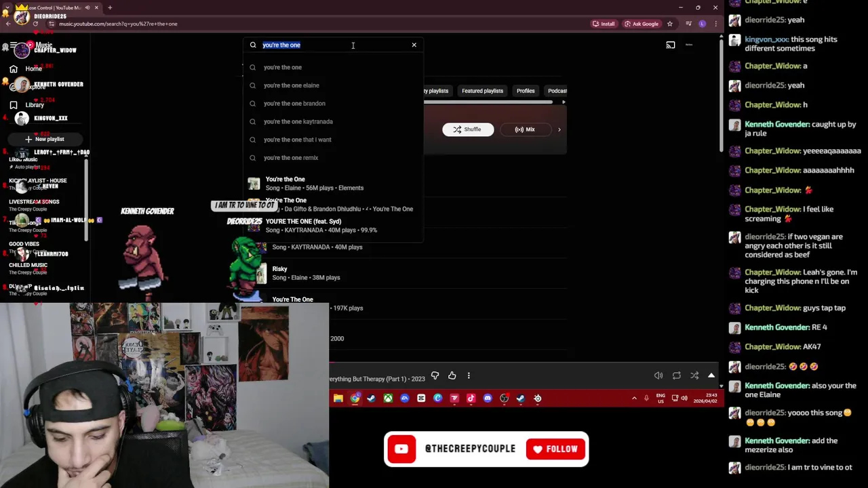Open the GOOD VIBES playlist in sidebar
Screen dimensions: 868x488
click(x=28, y=247)
